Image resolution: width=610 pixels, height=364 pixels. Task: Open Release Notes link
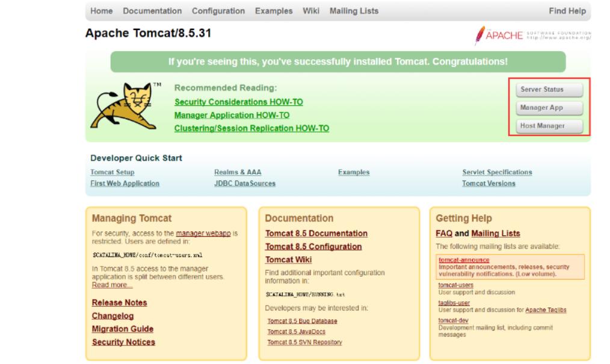pos(120,303)
